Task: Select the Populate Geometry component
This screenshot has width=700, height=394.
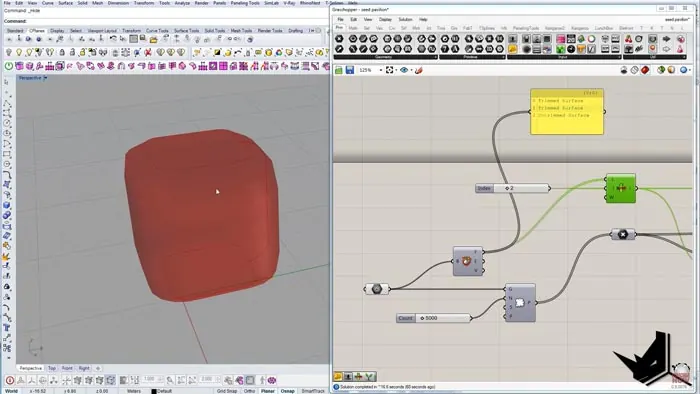Action: coord(520,303)
